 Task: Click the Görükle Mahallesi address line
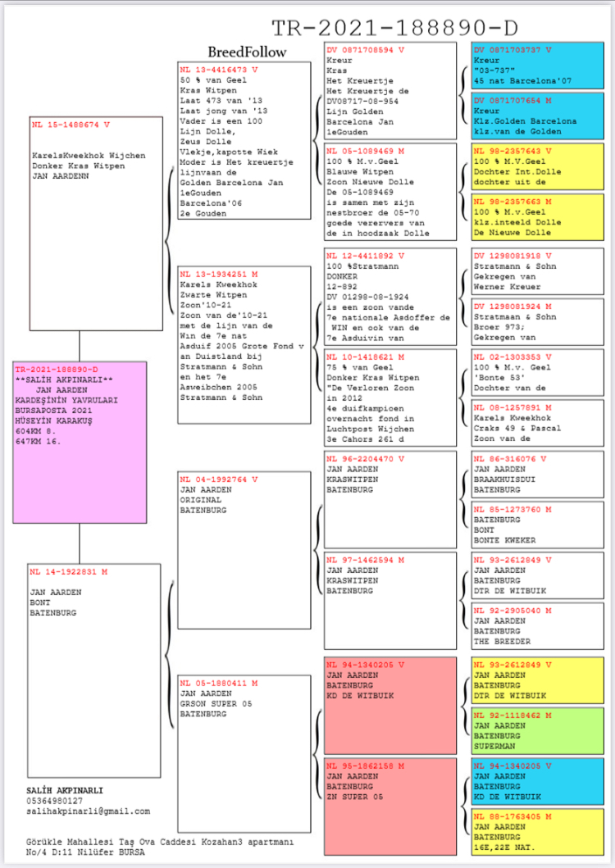tap(160, 842)
